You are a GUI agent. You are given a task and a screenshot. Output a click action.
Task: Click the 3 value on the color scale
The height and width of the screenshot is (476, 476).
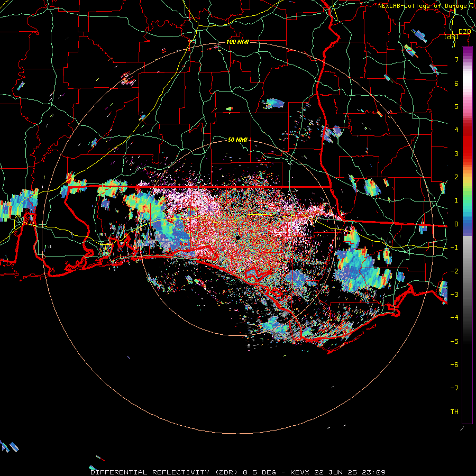(x=456, y=153)
